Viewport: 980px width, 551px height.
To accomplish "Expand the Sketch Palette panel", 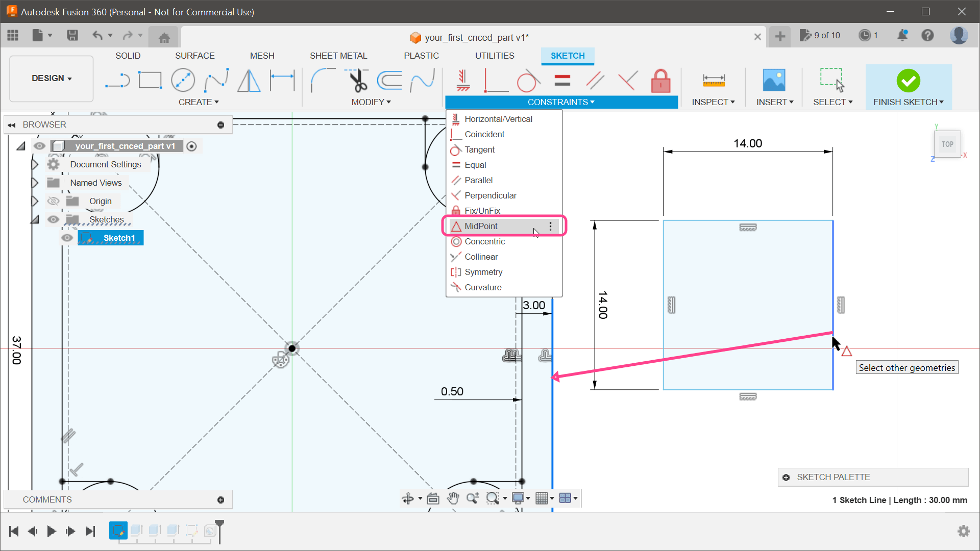I will click(x=786, y=478).
